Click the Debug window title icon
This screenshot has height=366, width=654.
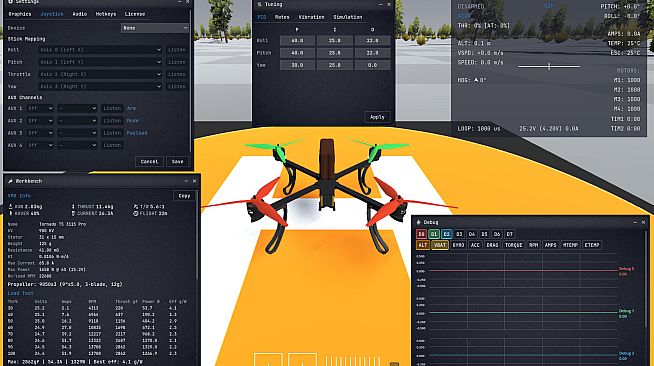418,223
